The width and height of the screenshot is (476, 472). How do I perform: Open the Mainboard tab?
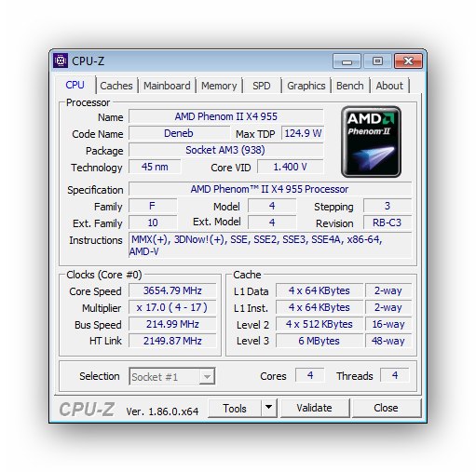point(167,86)
